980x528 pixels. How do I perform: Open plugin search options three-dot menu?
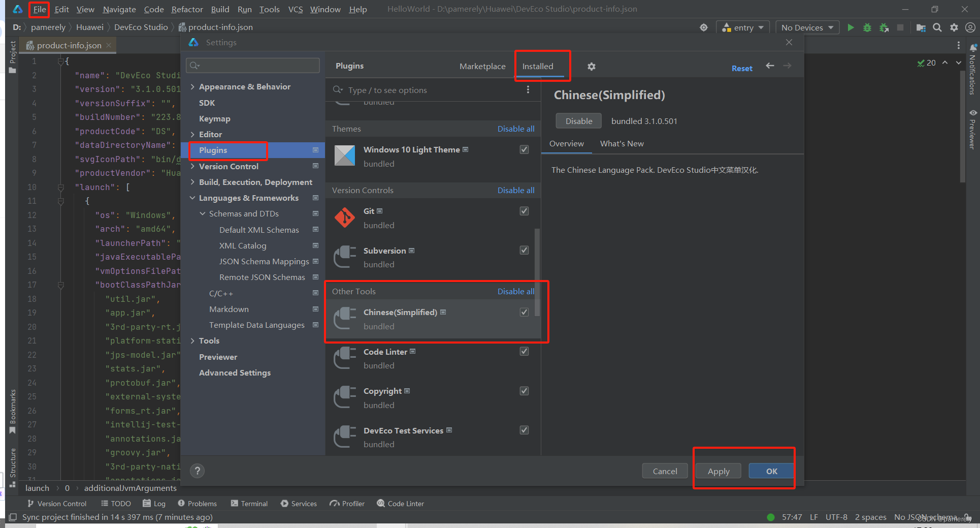pos(528,90)
